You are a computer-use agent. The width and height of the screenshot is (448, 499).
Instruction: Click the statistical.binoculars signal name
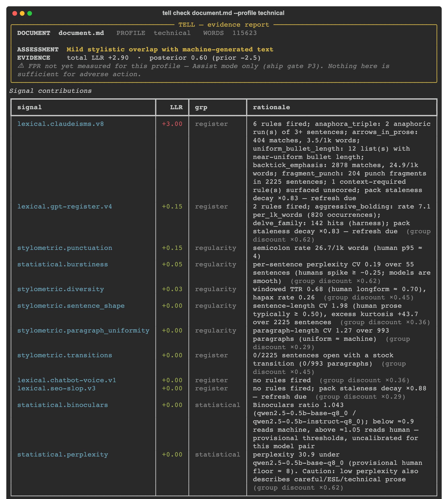pyautogui.click(x=62, y=405)
